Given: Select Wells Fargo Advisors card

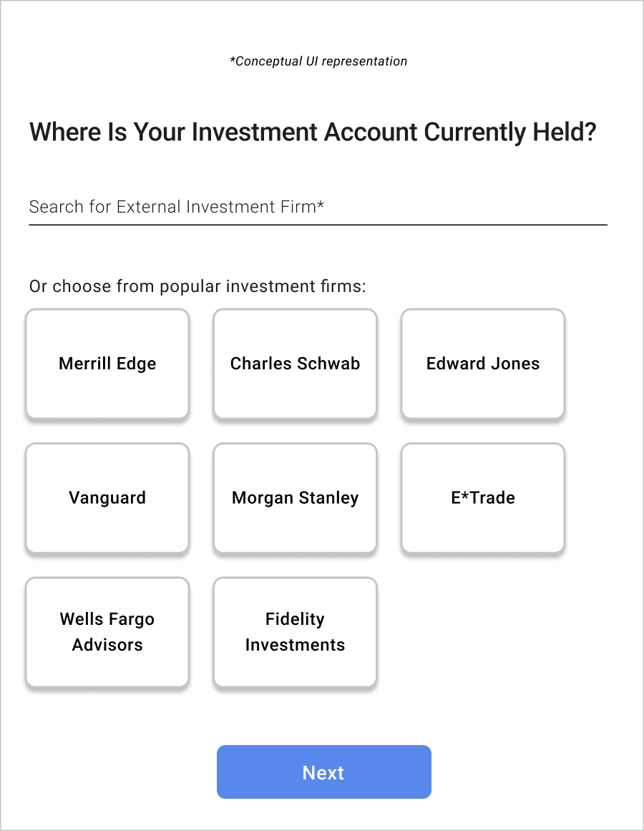Looking at the screenshot, I should 107,632.
